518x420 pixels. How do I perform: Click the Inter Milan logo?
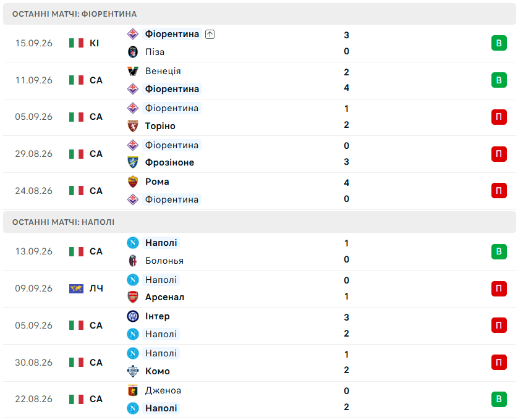(133, 316)
